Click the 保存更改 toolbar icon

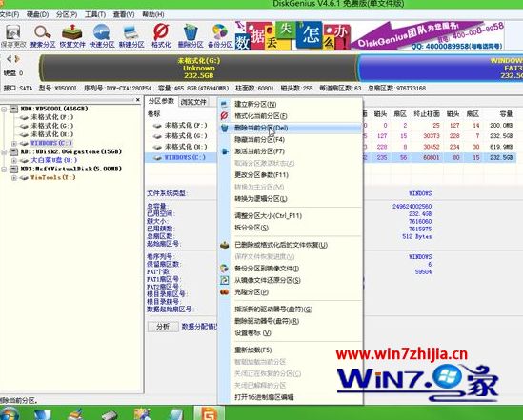[13, 36]
